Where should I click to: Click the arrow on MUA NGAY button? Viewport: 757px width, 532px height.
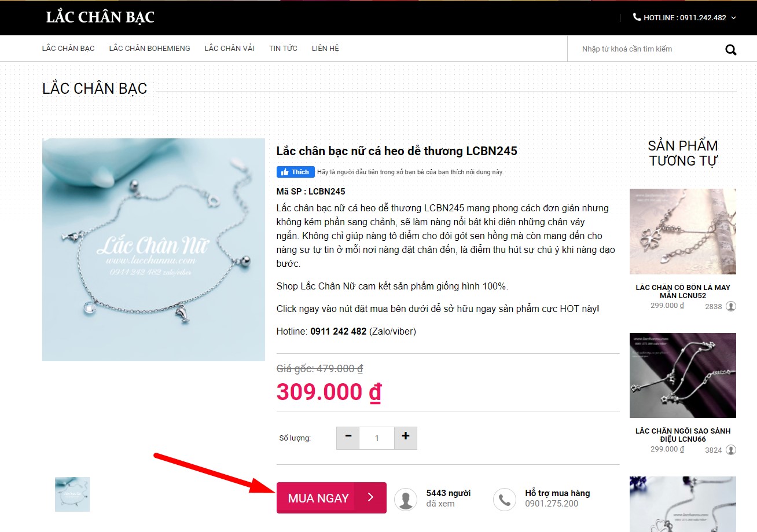click(x=370, y=497)
